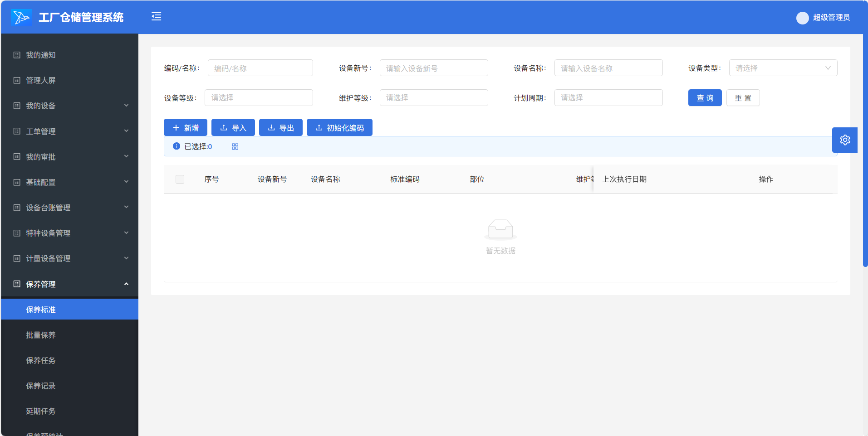Image resolution: width=868 pixels, height=436 pixels.
Task: Click the warehouse system logo icon
Action: [x=21, y=17]
